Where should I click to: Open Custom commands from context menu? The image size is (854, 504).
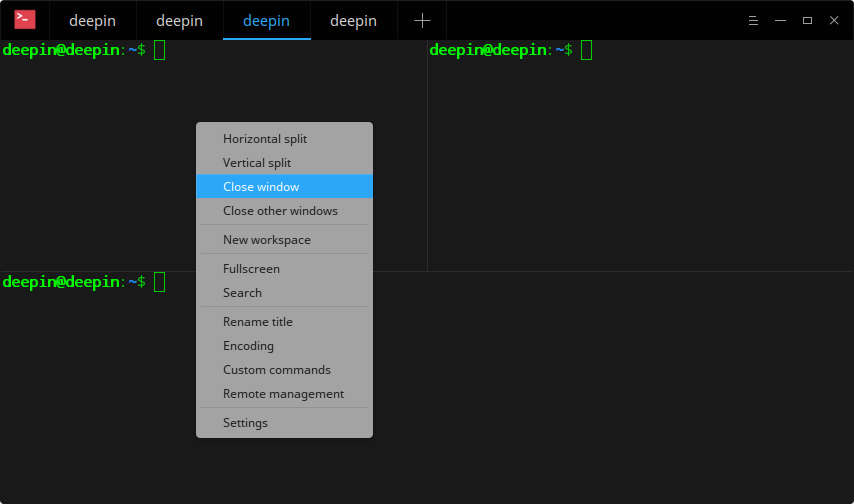(x=277, y=370)
